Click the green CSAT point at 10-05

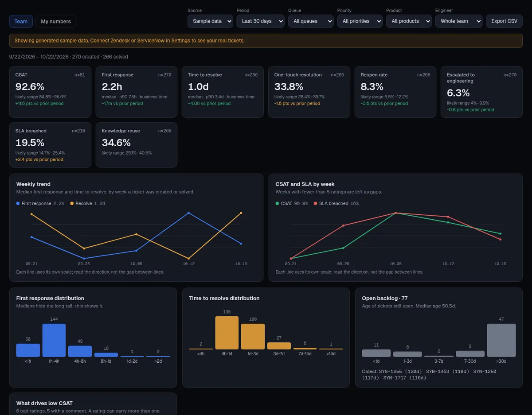395,213
